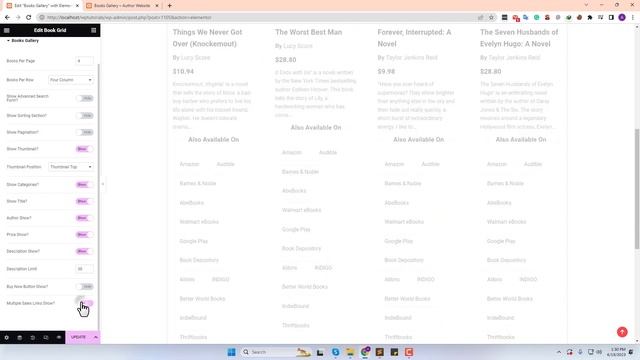Toggle Show Thumbnail switch
This screenshot has height=360, width=640.
pyautogui.click(x=85, y=149)
